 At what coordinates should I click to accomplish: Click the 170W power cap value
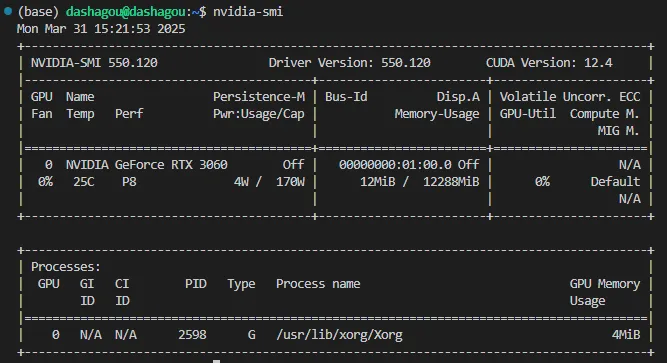[x=290, y=182]
